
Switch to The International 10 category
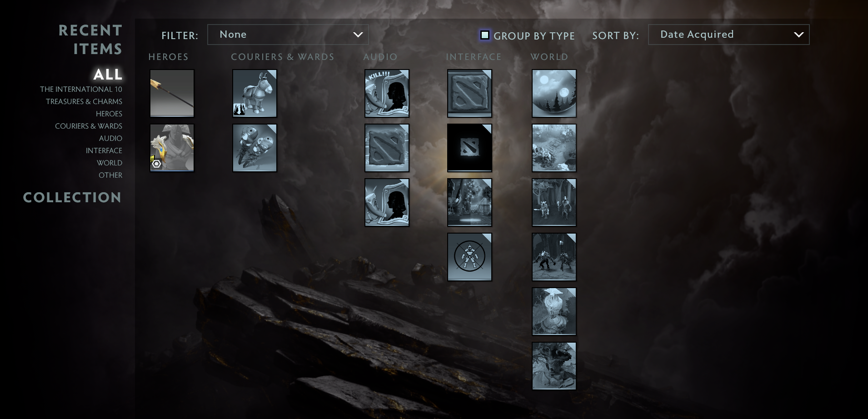[x=81, y=89]
